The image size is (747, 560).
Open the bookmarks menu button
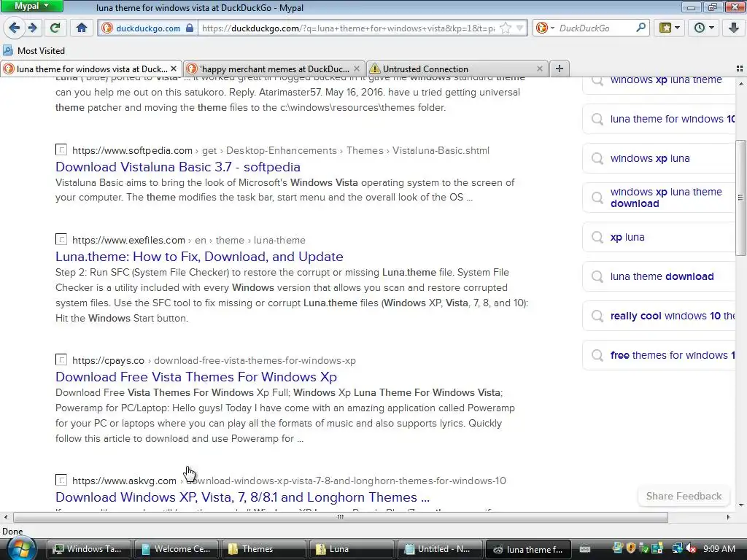(x=669, y=28)
